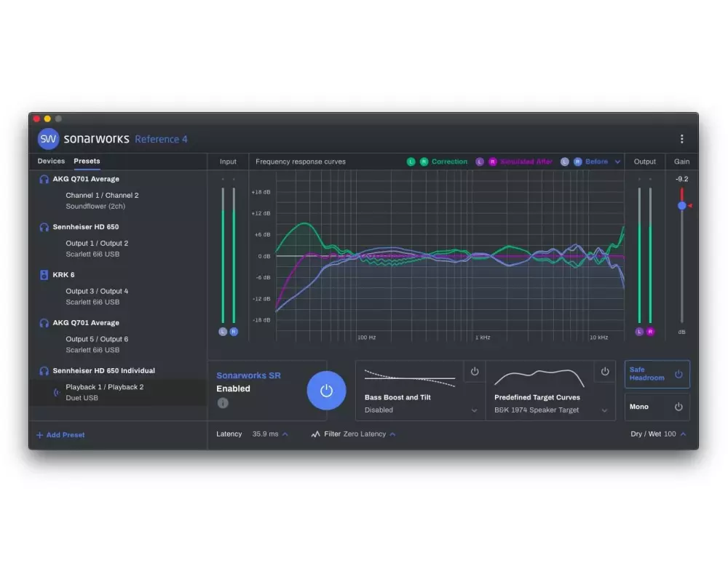The height and width of the screenshot is (582, 728).
Task: Switch to the Devices tab
Action: 51,162
